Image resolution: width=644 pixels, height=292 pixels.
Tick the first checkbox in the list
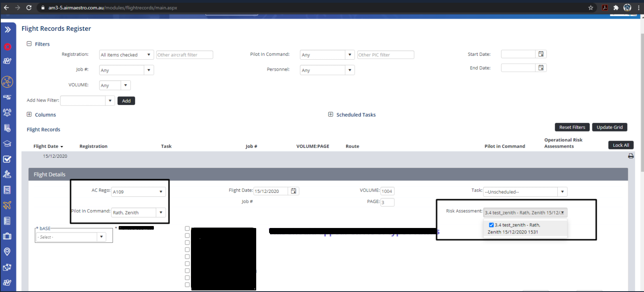(x=187, y=229)
